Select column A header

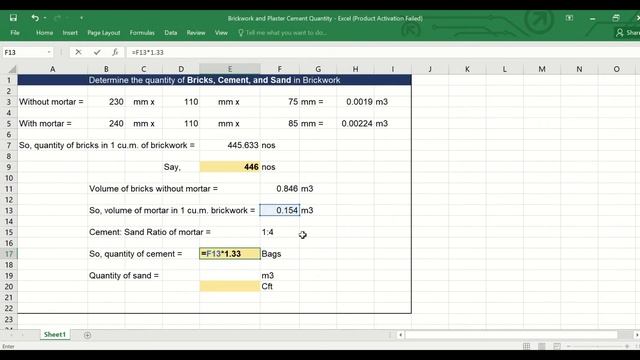[52, 69]
